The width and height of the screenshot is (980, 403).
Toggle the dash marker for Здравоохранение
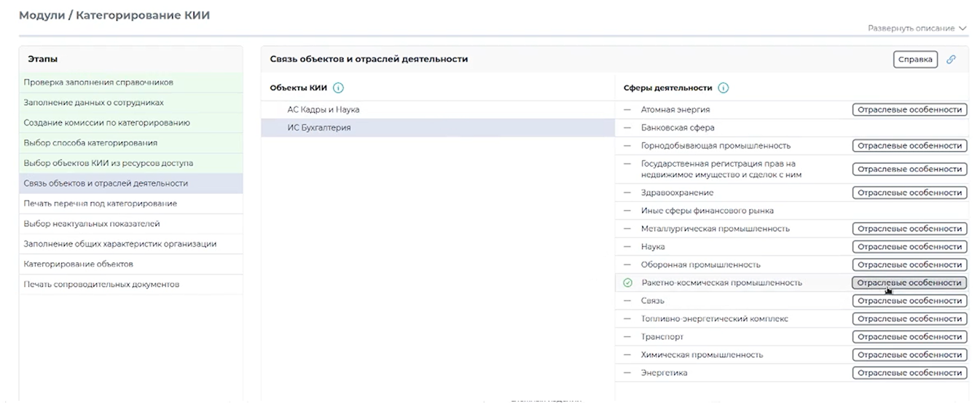[x=627, y=193]
